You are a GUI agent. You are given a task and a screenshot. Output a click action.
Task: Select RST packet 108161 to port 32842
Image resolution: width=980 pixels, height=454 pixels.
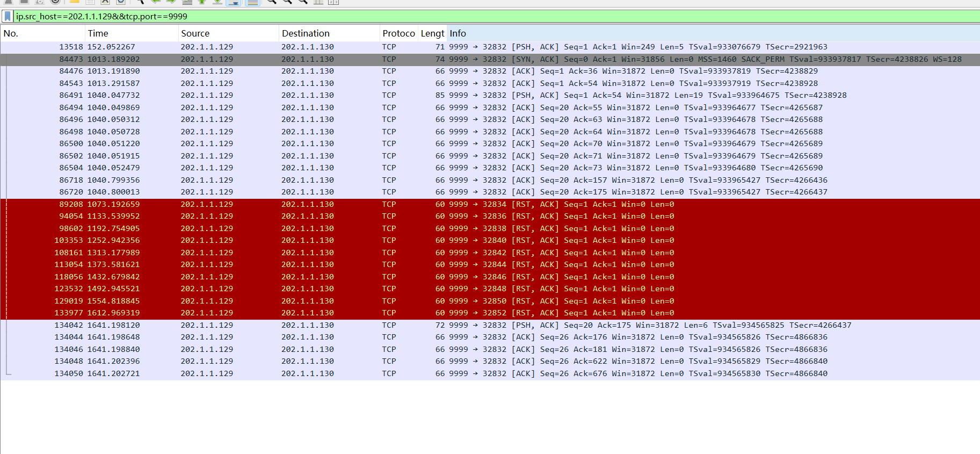(490, 253)
